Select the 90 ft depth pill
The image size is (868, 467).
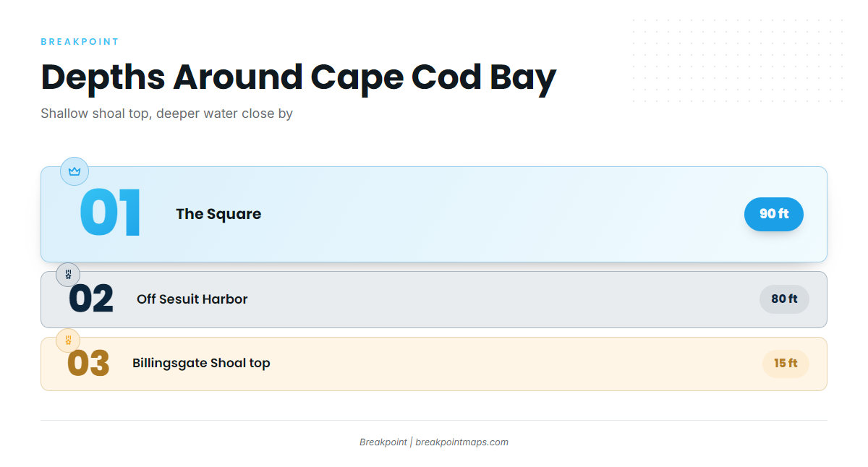point(774,214)
